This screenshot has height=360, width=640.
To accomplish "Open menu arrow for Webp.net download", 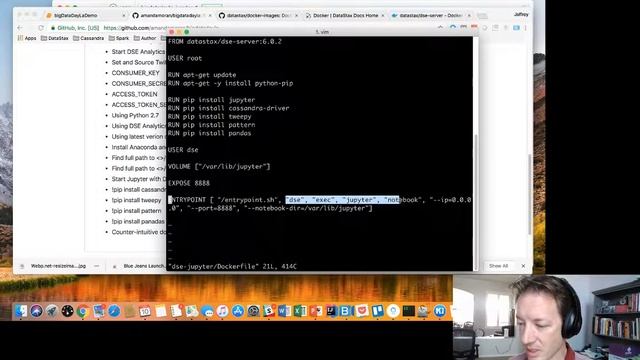I will [97, 266].
